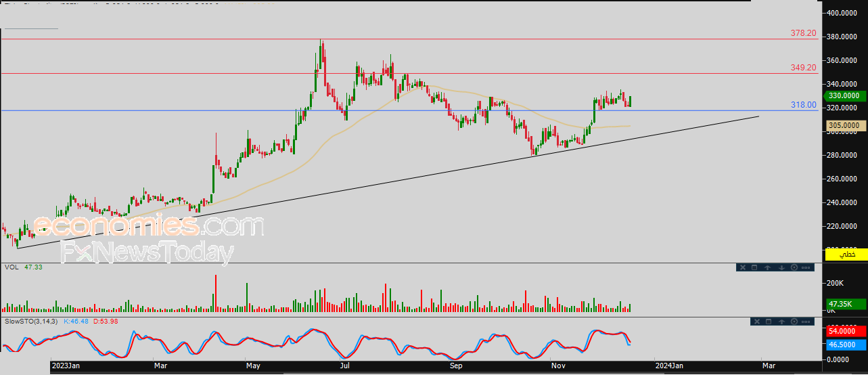
Task: Click the 54.0000 stochastic D tag
Action: pyautogui.click(x=846, y=331)
